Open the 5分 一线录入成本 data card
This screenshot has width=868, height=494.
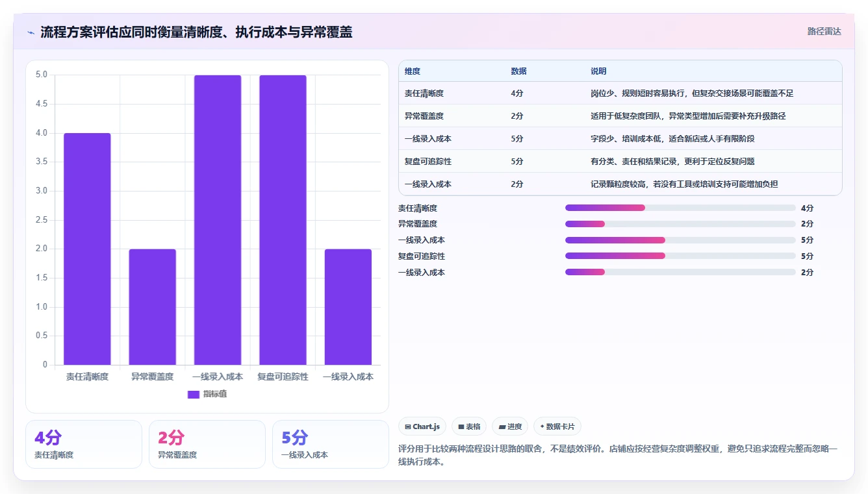331,444
